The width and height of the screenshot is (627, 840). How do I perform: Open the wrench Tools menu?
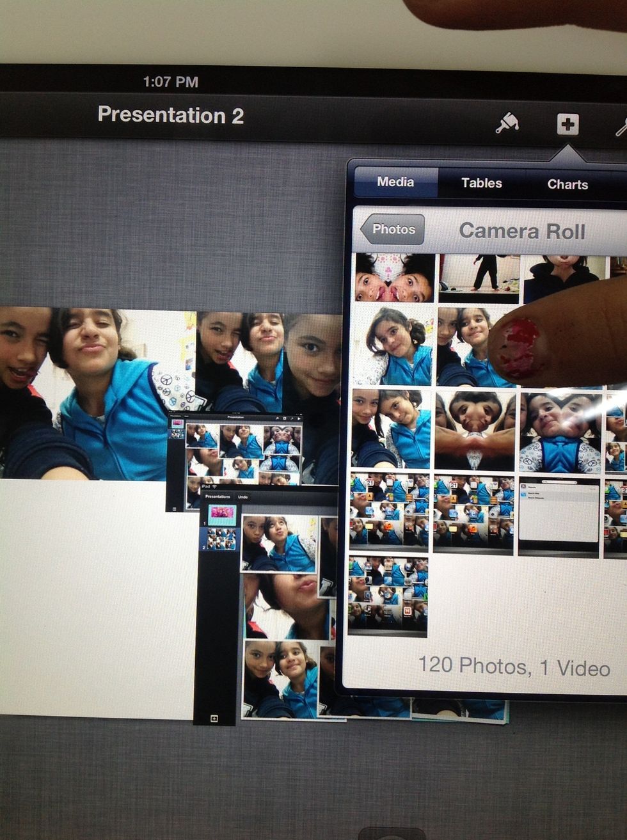pyautogui.click(x=621, y=126)
